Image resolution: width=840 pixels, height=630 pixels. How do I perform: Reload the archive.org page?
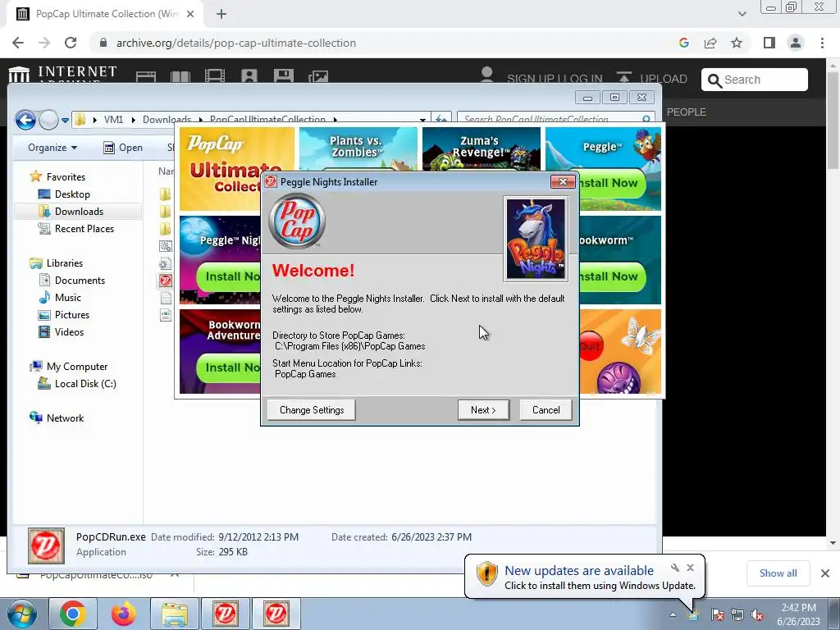pos(71,43)
